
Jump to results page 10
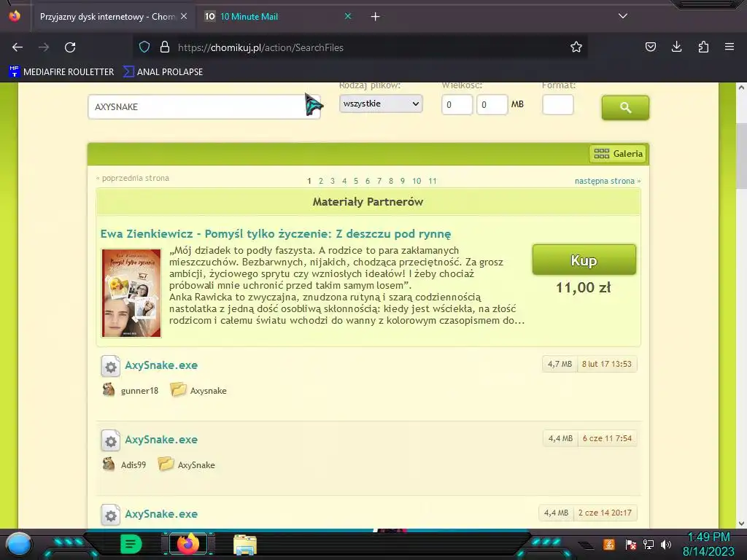[x=417, y=181]
